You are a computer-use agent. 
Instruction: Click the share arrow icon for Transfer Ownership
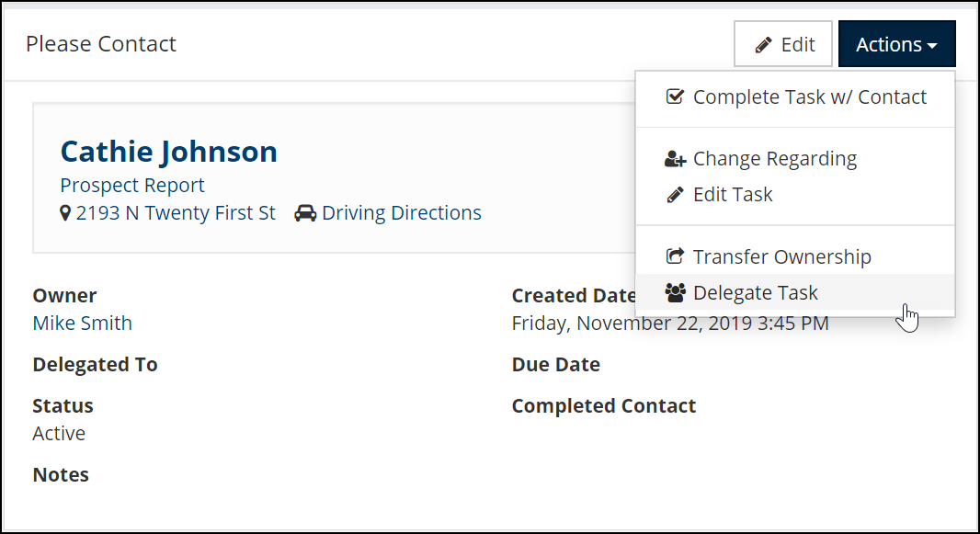pos(675,256)
